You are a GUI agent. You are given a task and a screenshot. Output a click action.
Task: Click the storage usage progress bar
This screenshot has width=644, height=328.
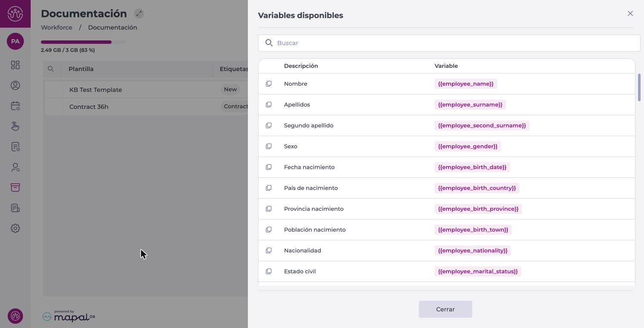(x=83, y=42)
